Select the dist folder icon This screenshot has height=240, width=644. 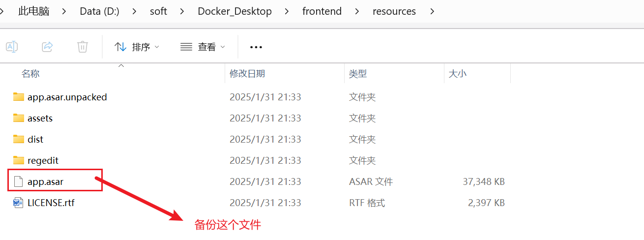[19, 139]
